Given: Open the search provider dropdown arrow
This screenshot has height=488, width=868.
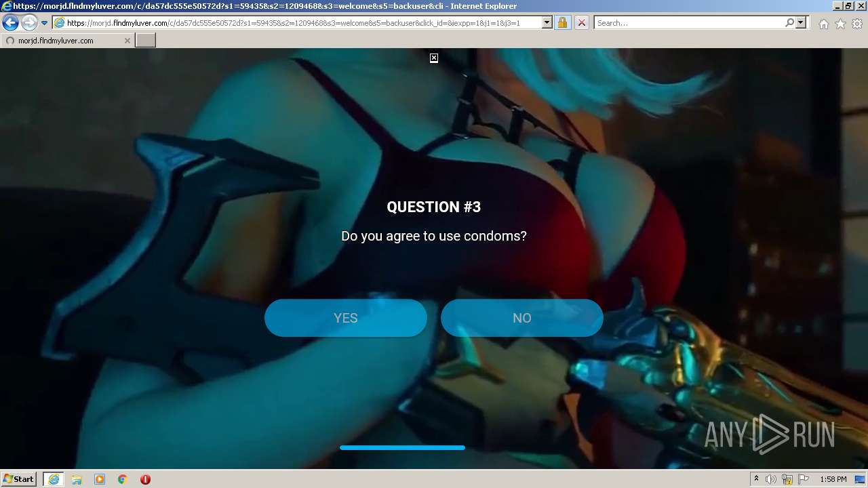Looking at the screenshot, I should click(x=801, y=23).
